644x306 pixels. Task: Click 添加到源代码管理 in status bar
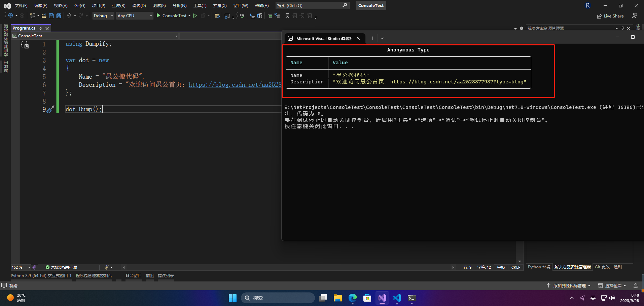click(570, 285)
